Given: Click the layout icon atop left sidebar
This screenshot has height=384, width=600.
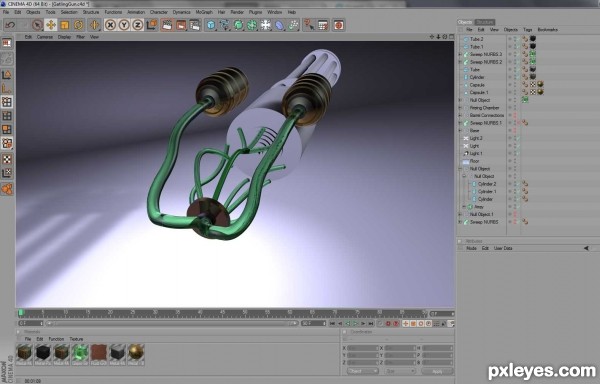Looking at the screenshot, I should [x=7, y=43].
